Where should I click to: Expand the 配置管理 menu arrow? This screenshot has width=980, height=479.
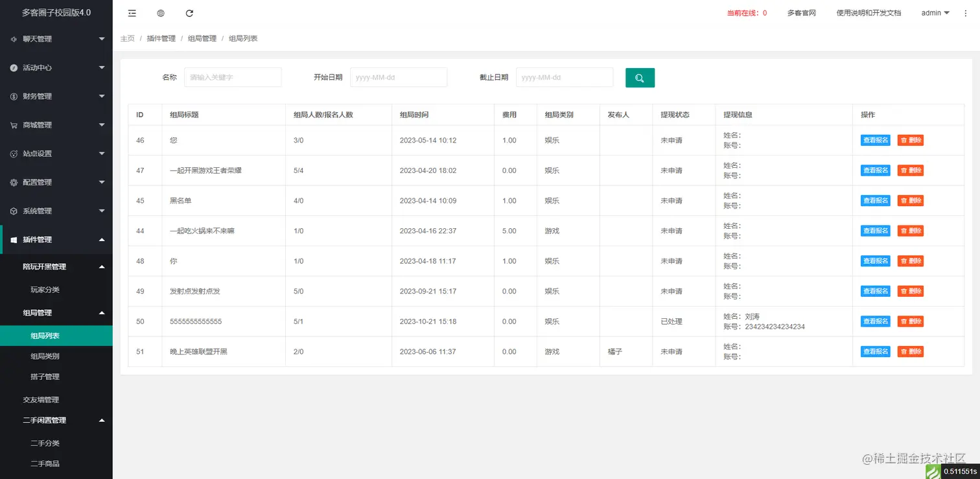[x=102, y=182]
